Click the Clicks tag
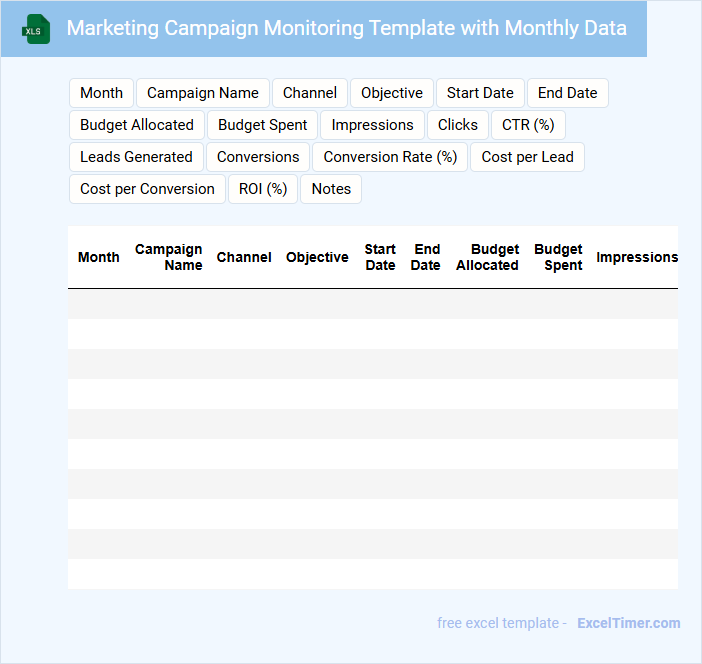Viewport: 702px width, 664px height. pos(458,125)
